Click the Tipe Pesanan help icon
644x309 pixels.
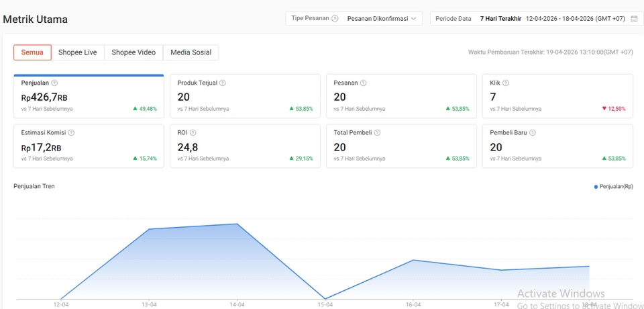pyautogui.click(x=335, y=19)
